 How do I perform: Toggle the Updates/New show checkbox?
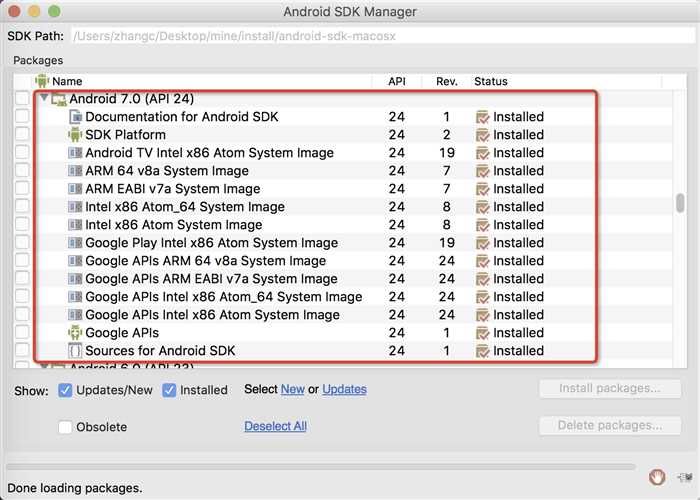(65, 390)
